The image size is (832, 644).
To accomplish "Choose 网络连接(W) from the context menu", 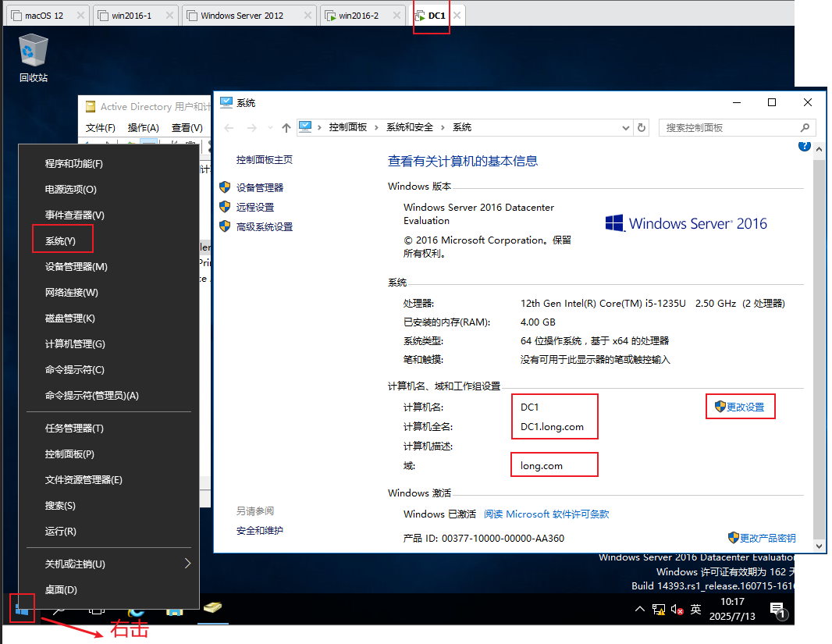I will pos(108,292).
